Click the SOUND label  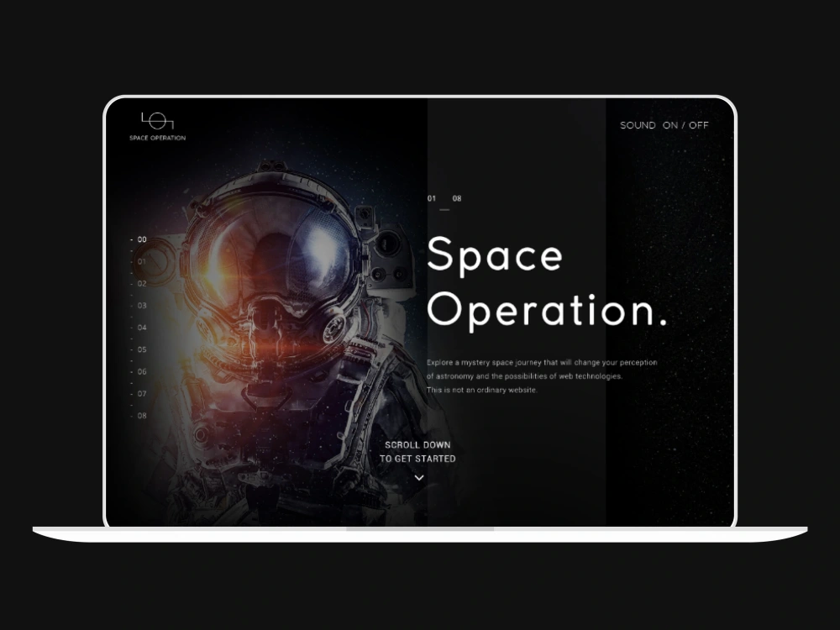[x=638, y=125]
